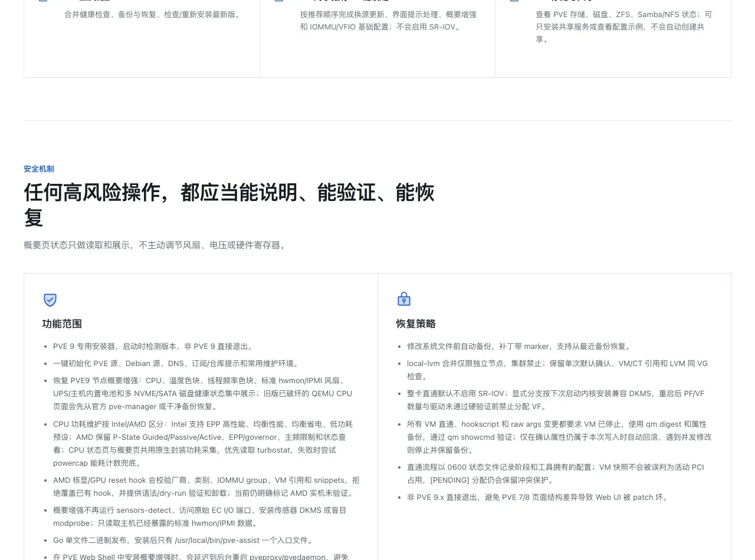Screen dimensions: 755x560
Task: Click the card text starting '按推荐顺序完成换源更新'
Action: click(388, 21)
